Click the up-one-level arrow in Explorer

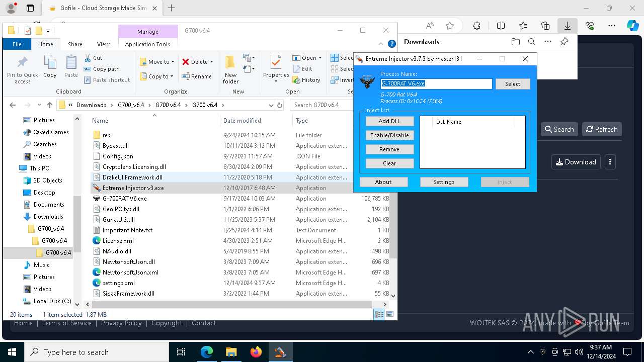49,105
